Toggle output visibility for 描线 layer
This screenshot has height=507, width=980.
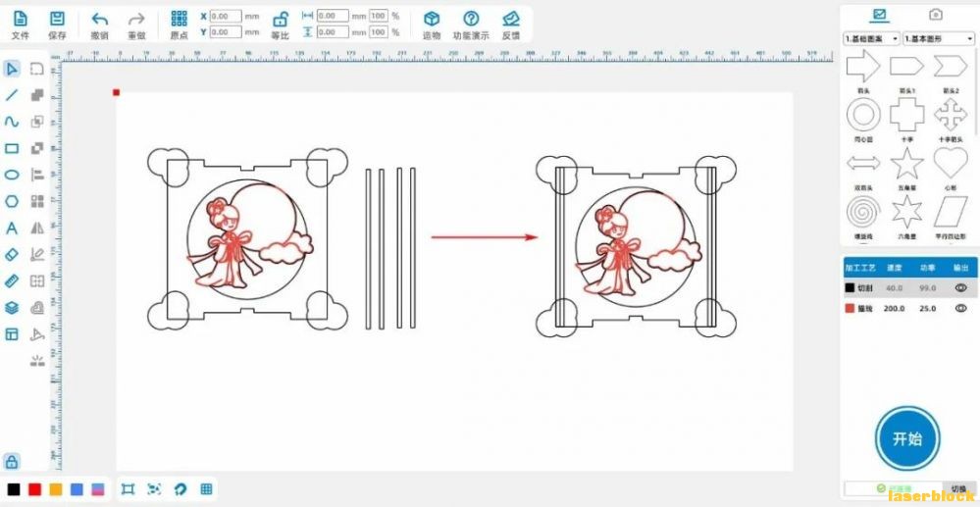tap(960, 308)
